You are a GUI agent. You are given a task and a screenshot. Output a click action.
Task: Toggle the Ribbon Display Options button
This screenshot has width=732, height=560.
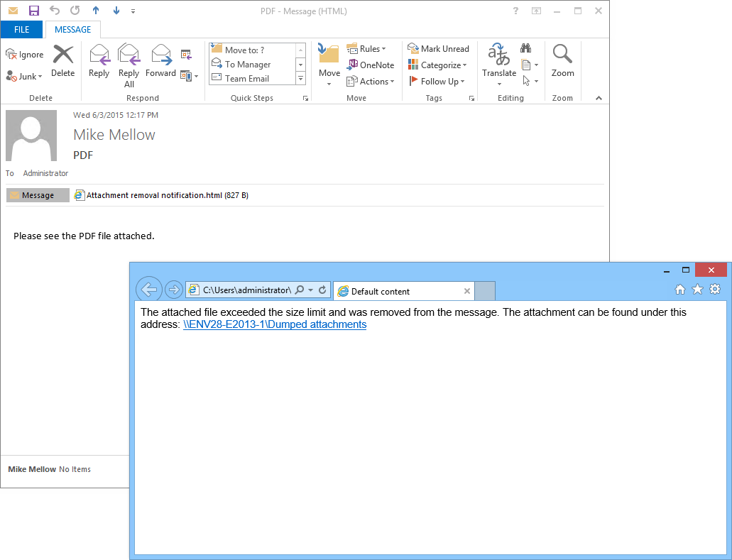pyautogui.click(x=536, y=11)
